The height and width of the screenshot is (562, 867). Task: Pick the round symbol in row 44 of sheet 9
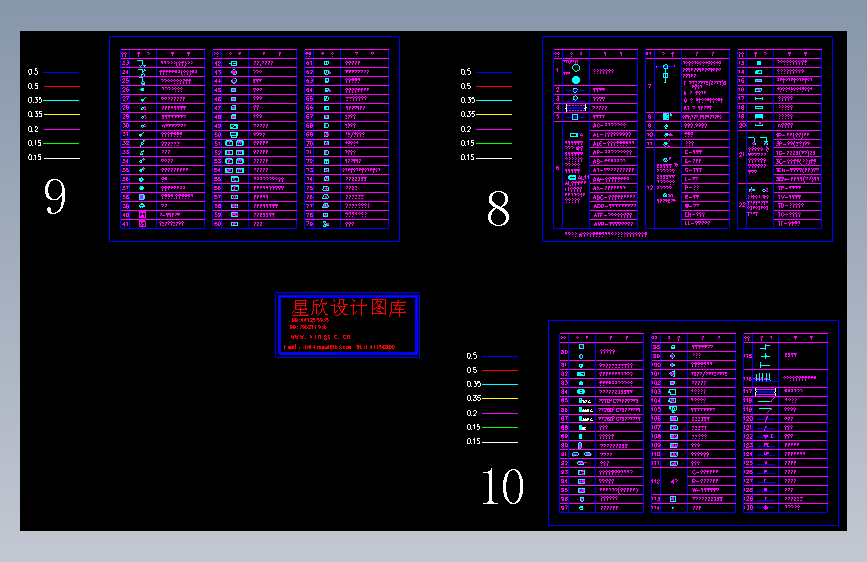coord(234,81)
